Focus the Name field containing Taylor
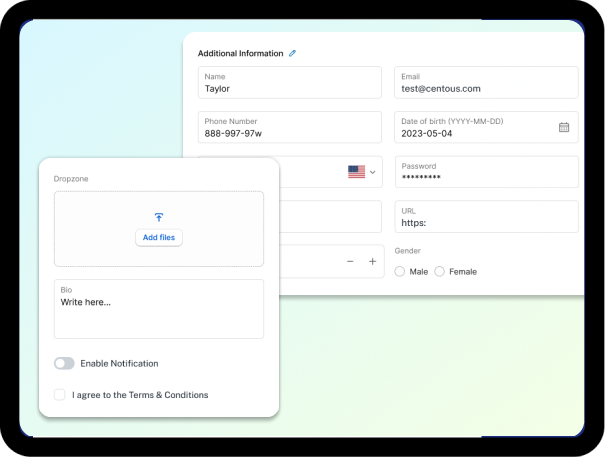 (290, 83)
